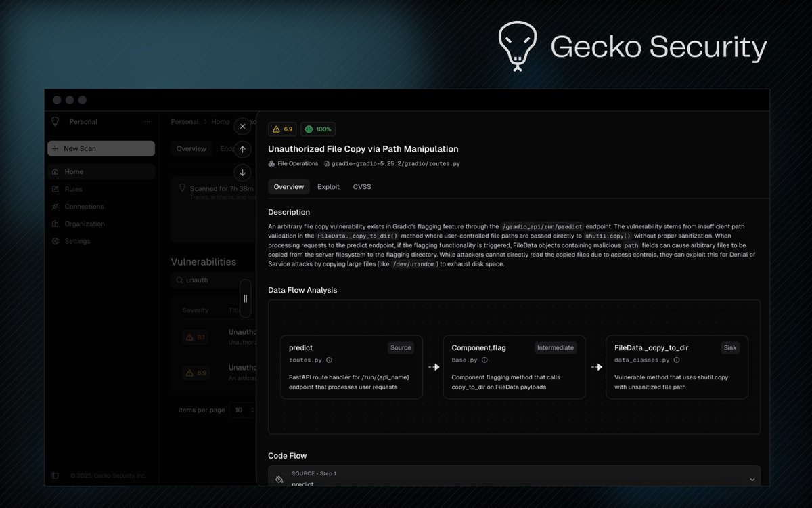Select the background Overview tab pill
The height and width of the screenshot is (508, 812).
[x=191, y=148]
